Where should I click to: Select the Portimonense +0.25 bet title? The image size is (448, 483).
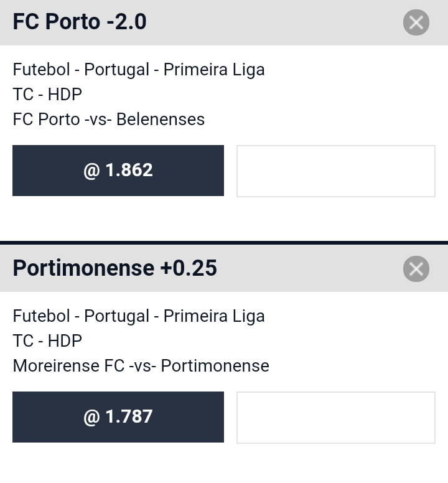click(115, 268)
